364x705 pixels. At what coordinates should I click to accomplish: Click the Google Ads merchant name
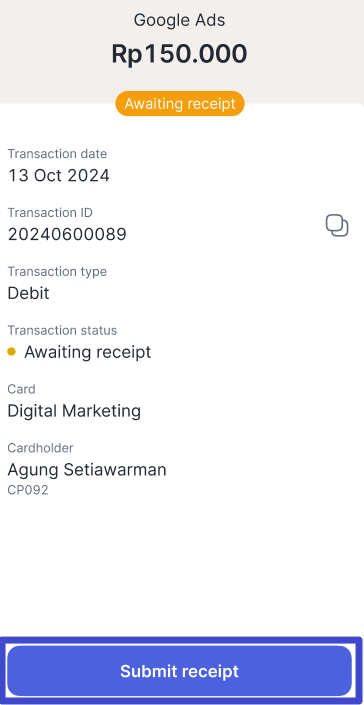pyautogui.click(x=180, y=20)
